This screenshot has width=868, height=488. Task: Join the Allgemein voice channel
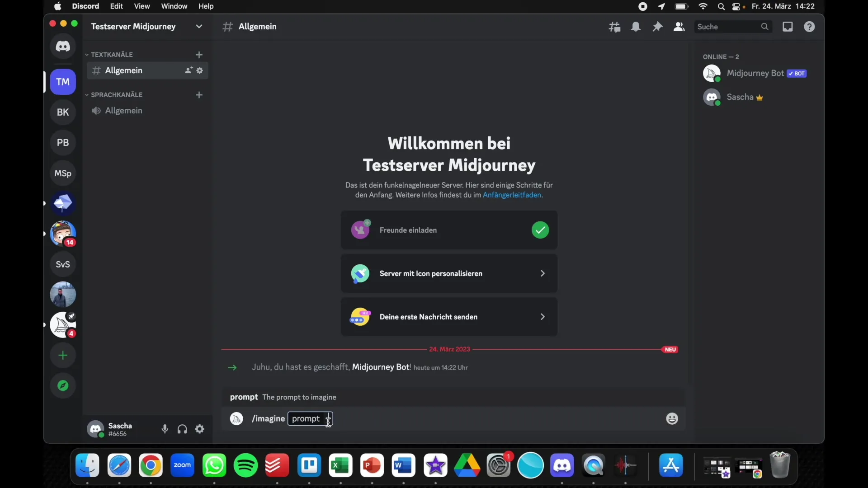tap(147, 111)
